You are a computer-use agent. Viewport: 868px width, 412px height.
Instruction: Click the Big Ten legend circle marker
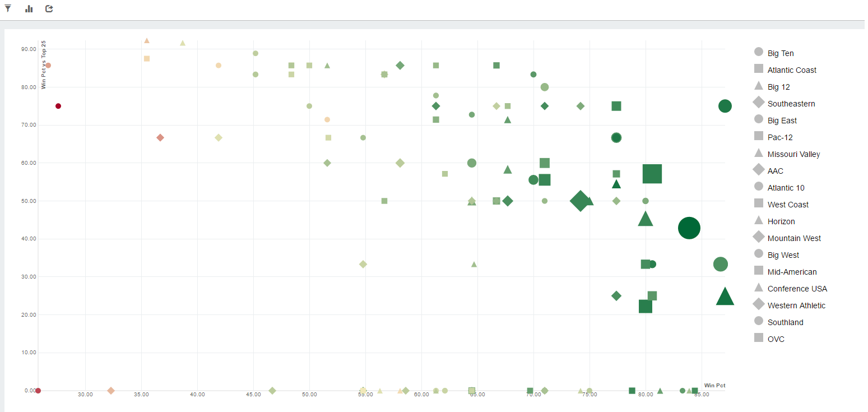[759, 52]
